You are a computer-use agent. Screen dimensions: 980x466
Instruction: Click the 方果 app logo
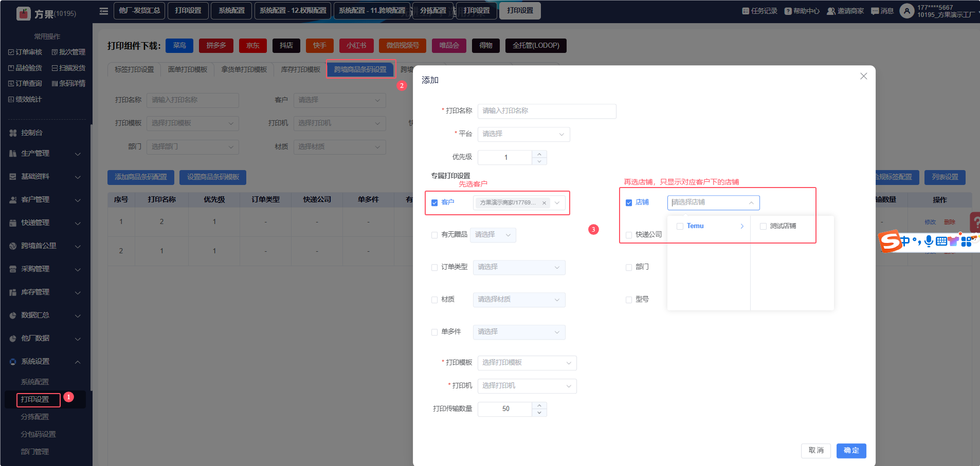pyautogui.click(x=24, y=13)
